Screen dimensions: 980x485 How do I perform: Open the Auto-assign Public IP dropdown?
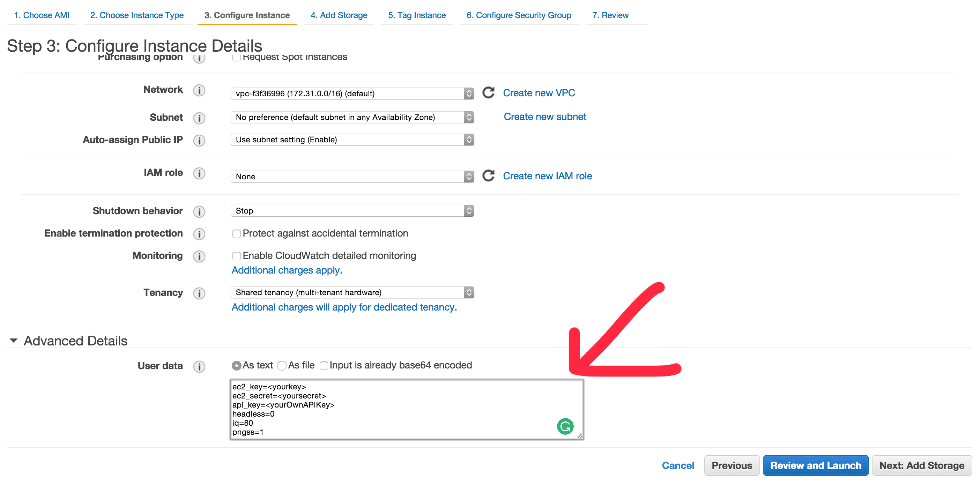point(352,140)
